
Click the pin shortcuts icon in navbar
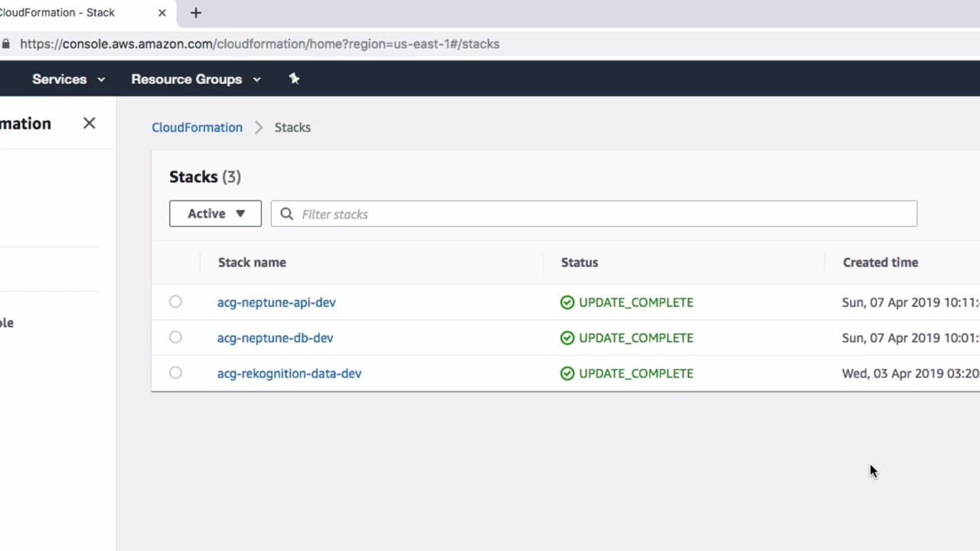[294, 79]
